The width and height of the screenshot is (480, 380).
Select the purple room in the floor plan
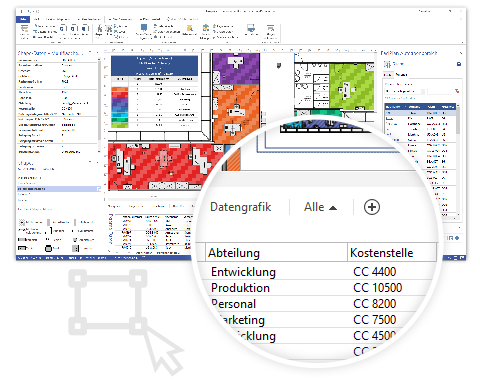pyautogui.click(x=236, y=68)
